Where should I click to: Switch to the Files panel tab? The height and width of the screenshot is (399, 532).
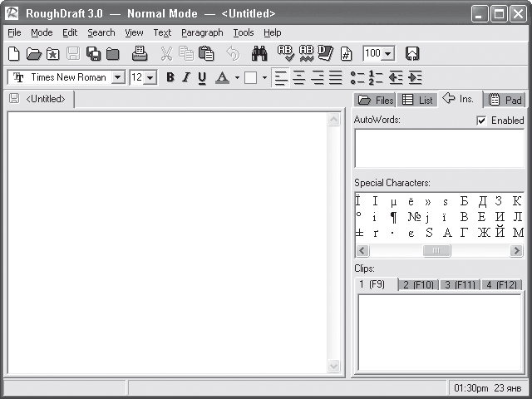click(x=375, y=100)
